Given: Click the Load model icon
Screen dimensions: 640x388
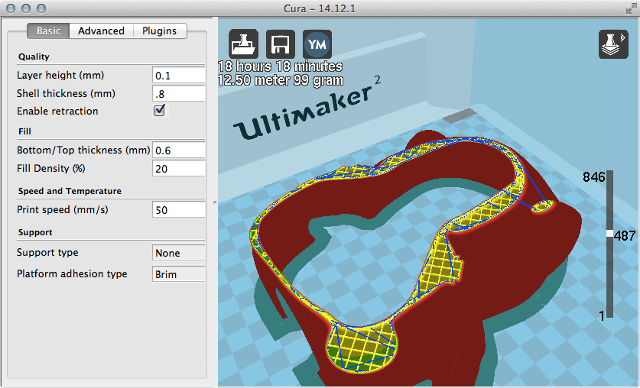Looking at the screenshot, I should point(243,44).
